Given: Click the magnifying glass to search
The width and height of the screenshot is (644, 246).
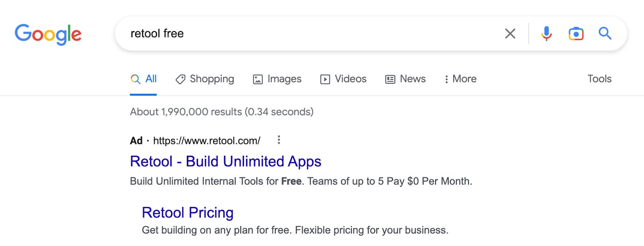Looking at the screenshot, I should pos(605,33).
